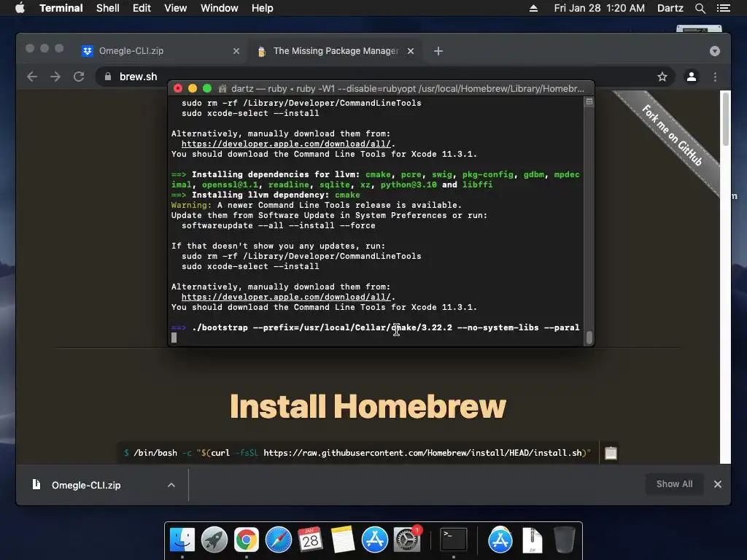747x560 pixels.
Task: Close the Omegle-CLI.zip tab
Action: (x=236, y=51)
